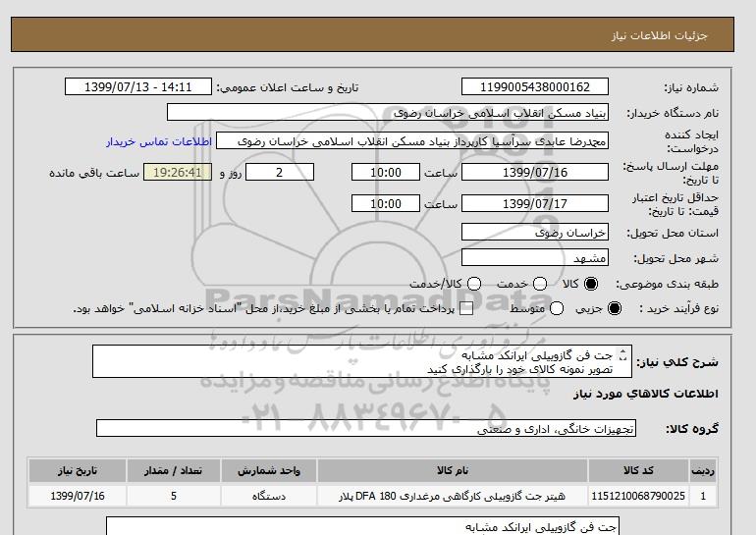Click the price validity date 1399/07/17 field
The image size is (756, 535).
coord(535,203)
